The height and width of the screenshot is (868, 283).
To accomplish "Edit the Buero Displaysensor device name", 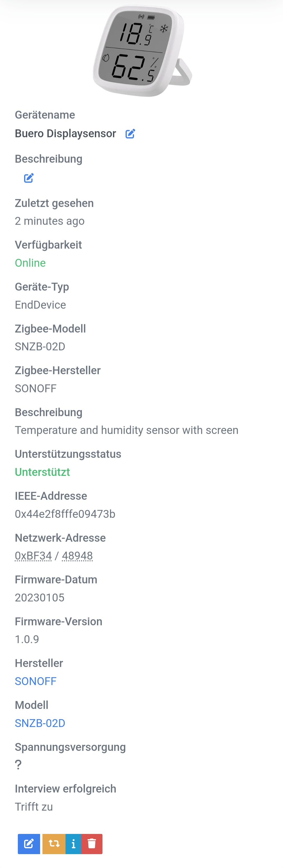I will (x=130, y=134).
